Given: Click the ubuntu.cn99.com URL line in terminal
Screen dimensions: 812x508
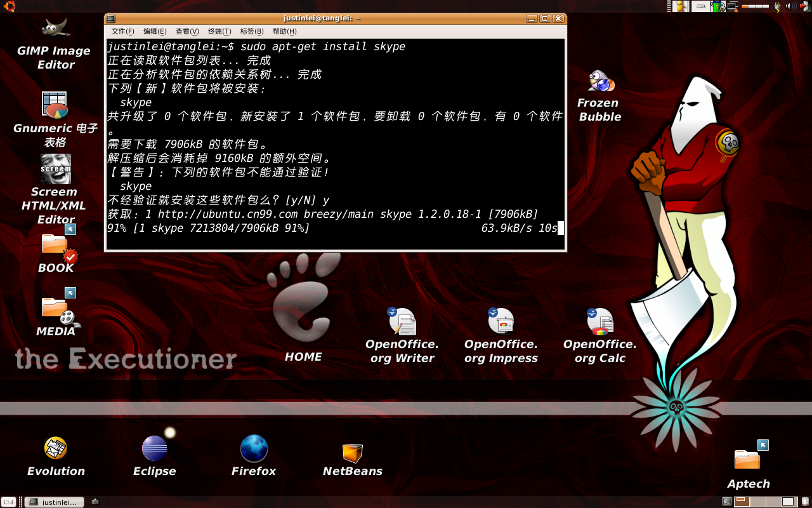Looking at the screenshot, I should [322, 214].
